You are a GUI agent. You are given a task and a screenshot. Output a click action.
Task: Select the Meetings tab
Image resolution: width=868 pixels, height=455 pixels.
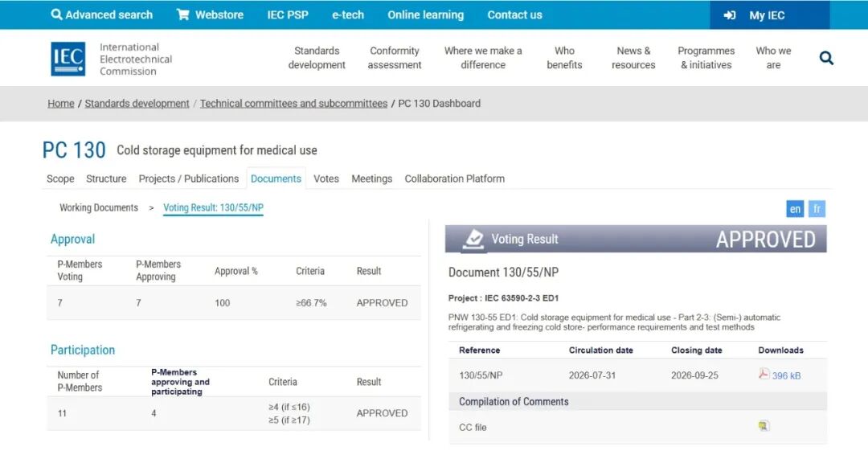(x=372, y=178)
